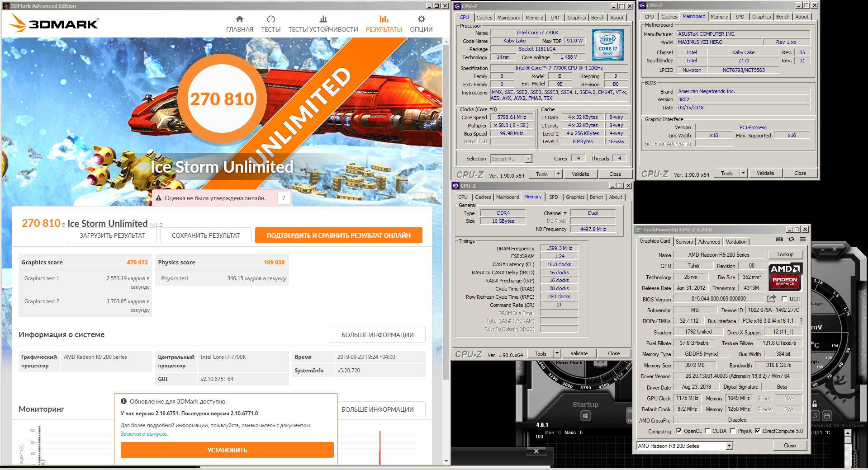Click БОЛЬШЕ ИНФОРМАЦИИ next to system info
This screenshot has height=470, width=868.
click(378, 335)
